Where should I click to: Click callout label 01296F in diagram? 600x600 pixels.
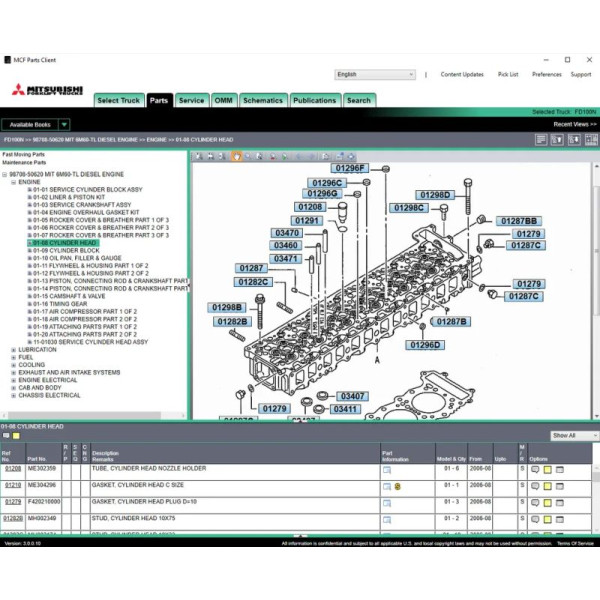(x=350, y=169)
